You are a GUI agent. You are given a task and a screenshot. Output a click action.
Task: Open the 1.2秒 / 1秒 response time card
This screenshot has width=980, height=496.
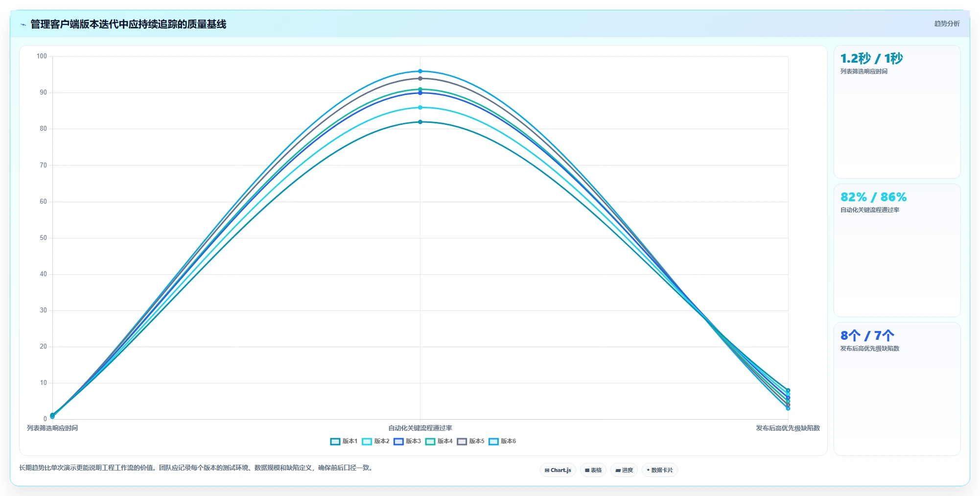click(897, 112)
